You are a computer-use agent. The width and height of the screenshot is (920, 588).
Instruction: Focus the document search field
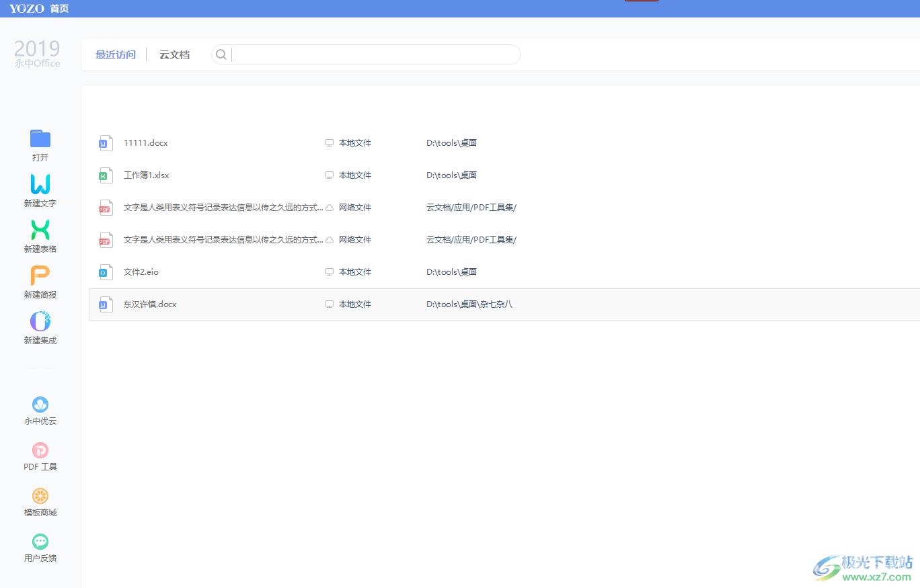click(x=366, y=54)
